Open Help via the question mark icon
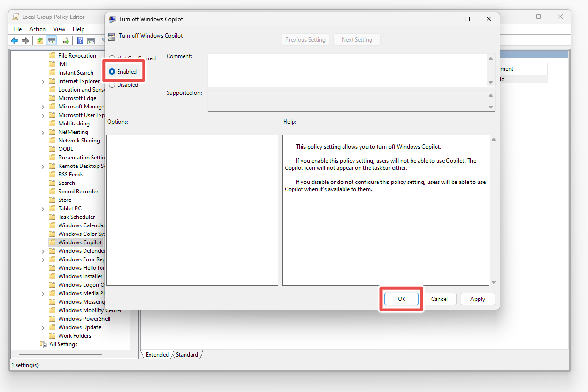This screenshot has width=588, height=392. (80, 41)
